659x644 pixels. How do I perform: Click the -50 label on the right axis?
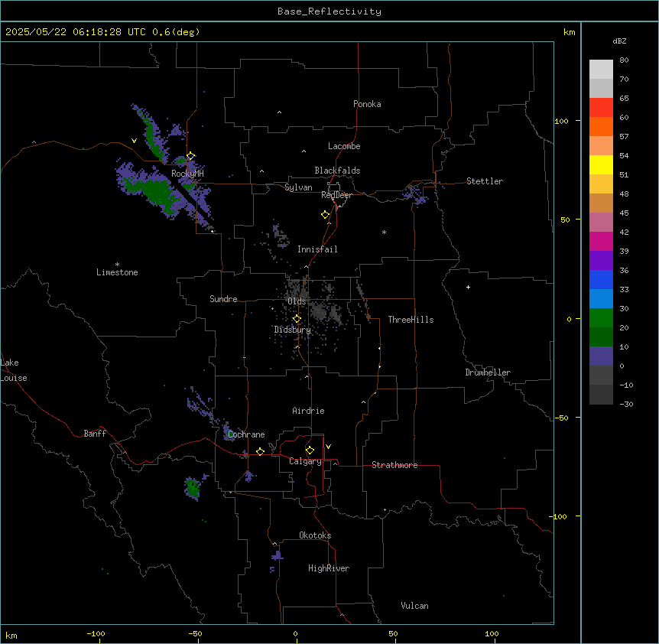[x=561, y=418]
